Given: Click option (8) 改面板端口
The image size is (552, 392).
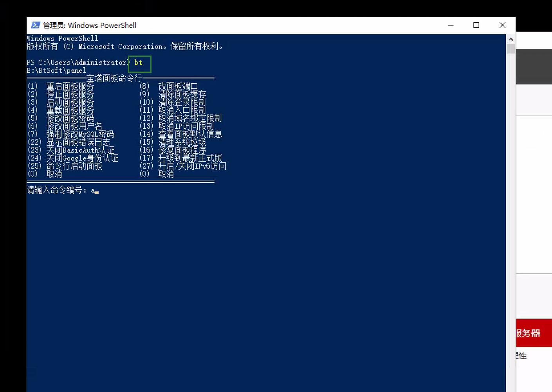Looking at the screenshot, I should coord(169,86).
